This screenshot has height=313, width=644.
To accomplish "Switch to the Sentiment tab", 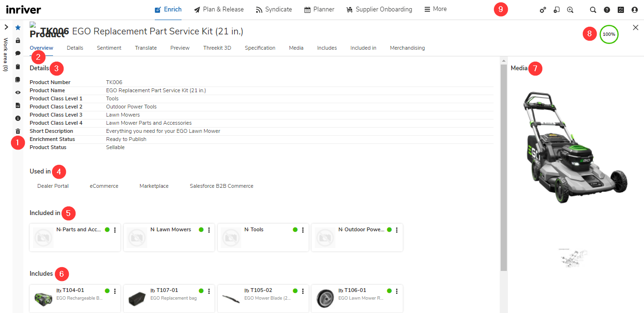I will 109,48.
